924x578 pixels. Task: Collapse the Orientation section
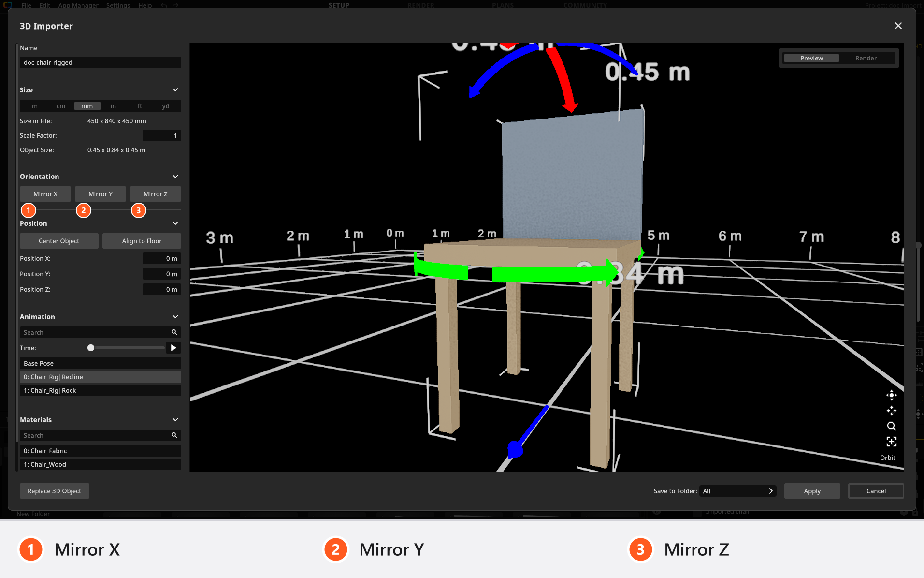point(175,177)
